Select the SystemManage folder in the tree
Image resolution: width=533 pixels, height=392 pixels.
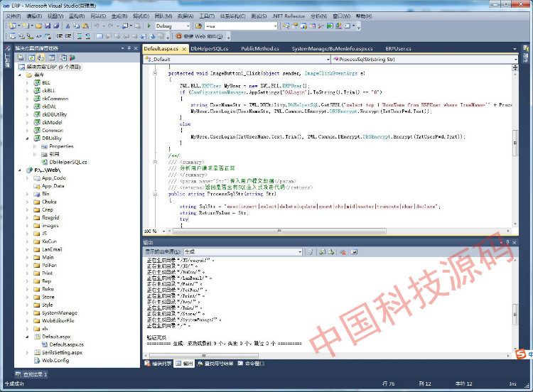[59, 312]
